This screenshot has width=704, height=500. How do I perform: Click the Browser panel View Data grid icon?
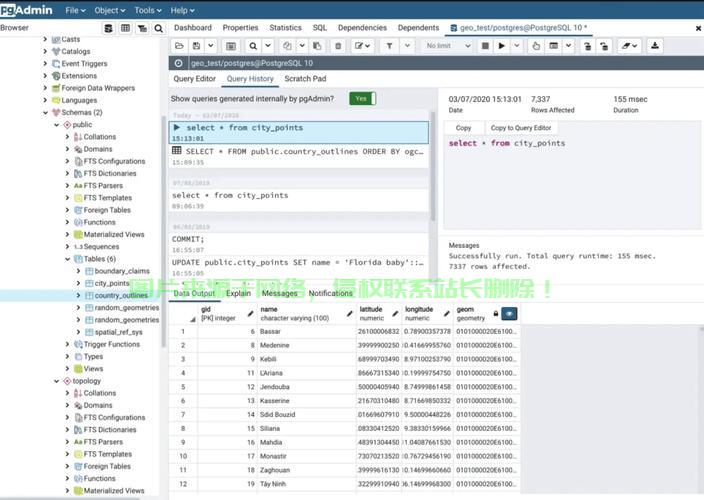click(125, 28)
